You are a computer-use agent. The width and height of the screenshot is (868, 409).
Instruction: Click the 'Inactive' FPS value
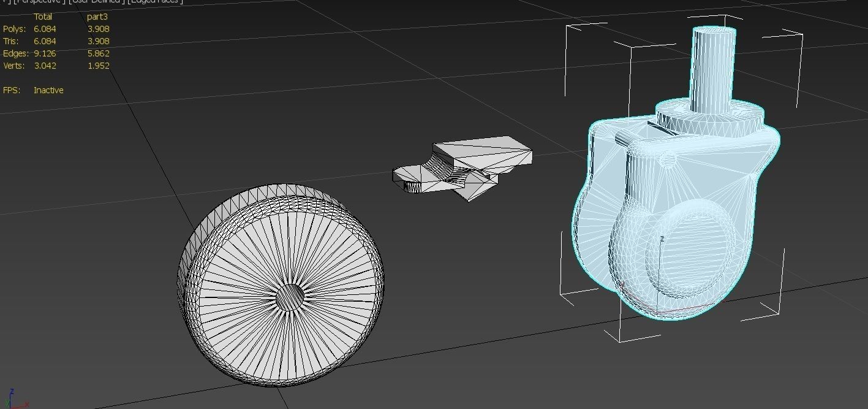pyautogui.click(x=48, y=90)
